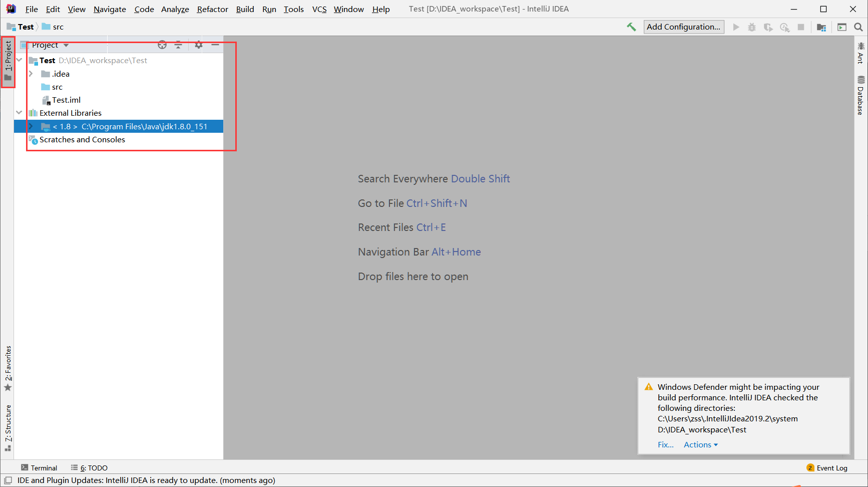Viewport: 868px width, 487px height.
Task: Click the IntelliJ IDEA logo icon
Action: click(11, 9)
